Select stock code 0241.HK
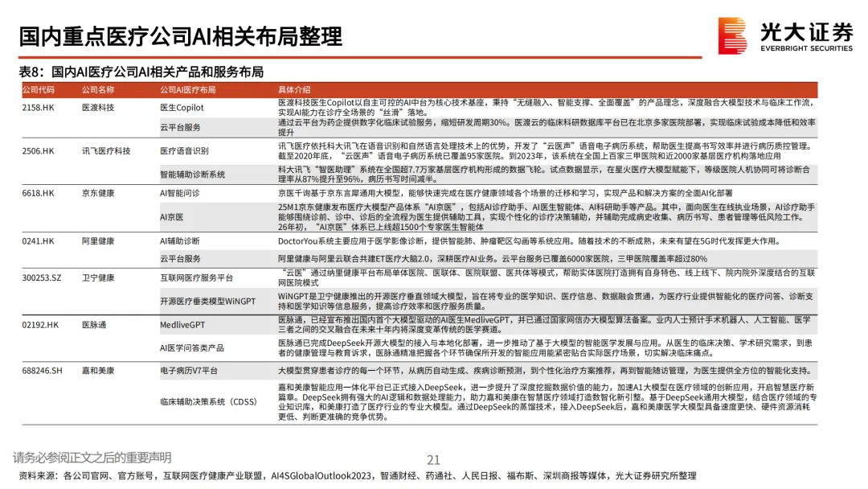Viewport: 868px width, 489px height. pos(39,241)
